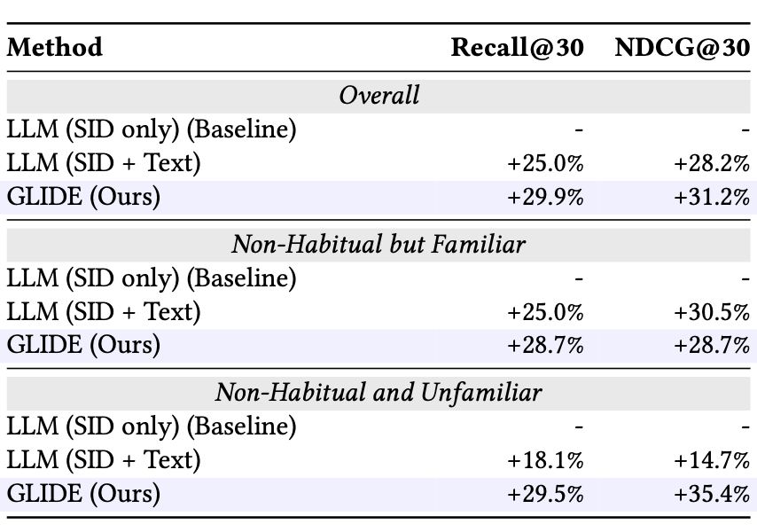Click the +28.2% NDCG value
The image size is (757, 532).
(711, 163)
